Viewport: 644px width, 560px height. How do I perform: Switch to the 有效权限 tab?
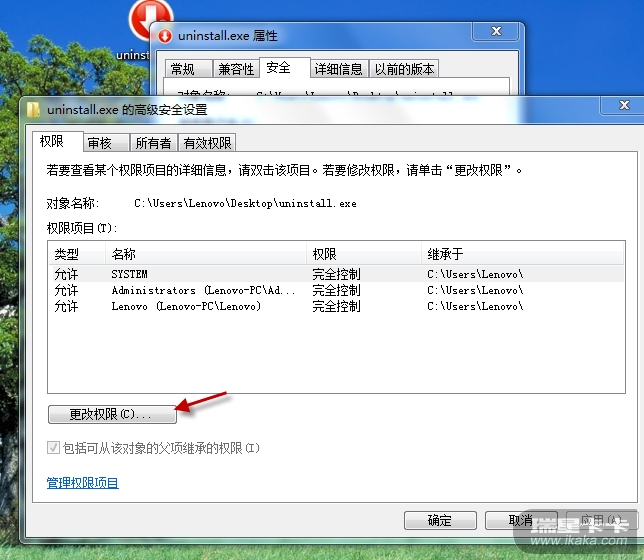(207, 143)
